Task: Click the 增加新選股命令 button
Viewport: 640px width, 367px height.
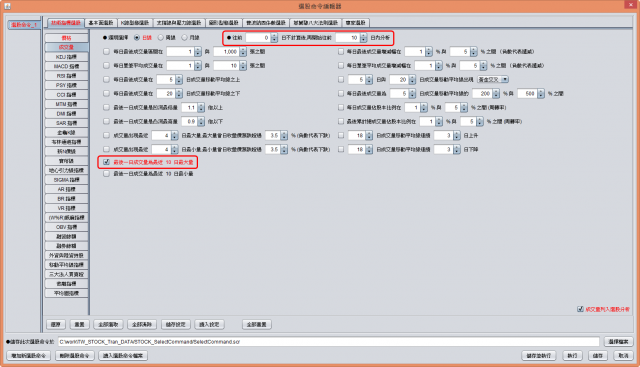Action: click(x=29, y=356)
